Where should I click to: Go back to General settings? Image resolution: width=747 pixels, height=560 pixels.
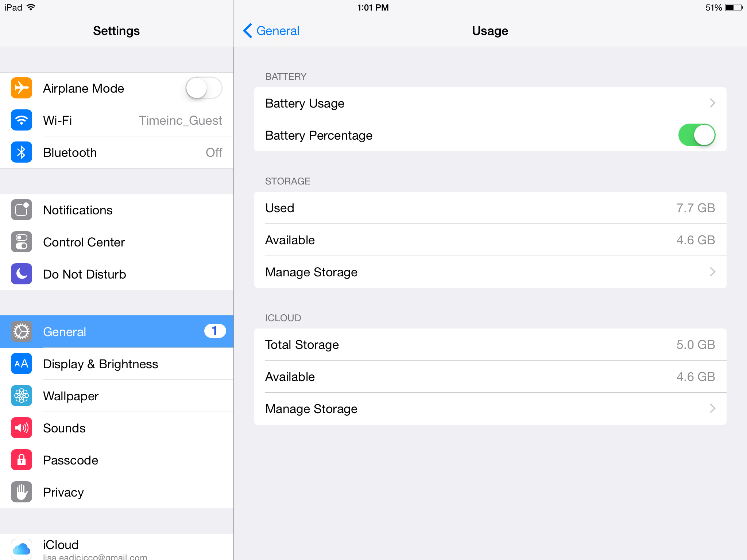click(x=270, y=31)
